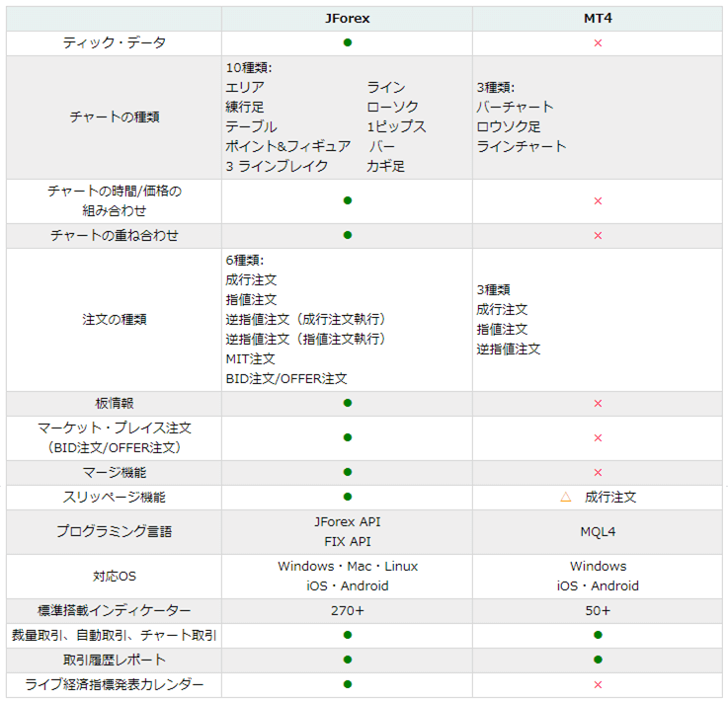
Task: Select the 注文の種類 row label
Action: (x=115, y=319)
